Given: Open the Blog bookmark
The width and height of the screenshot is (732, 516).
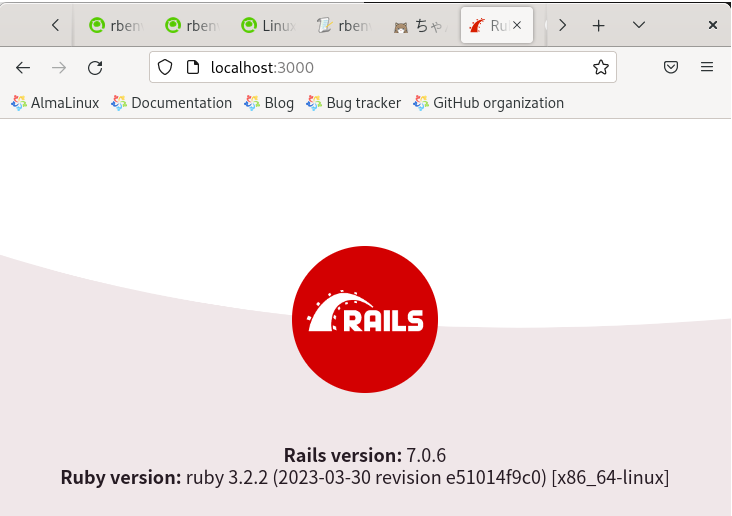Looking at the screenshot, I should point(269,103).
